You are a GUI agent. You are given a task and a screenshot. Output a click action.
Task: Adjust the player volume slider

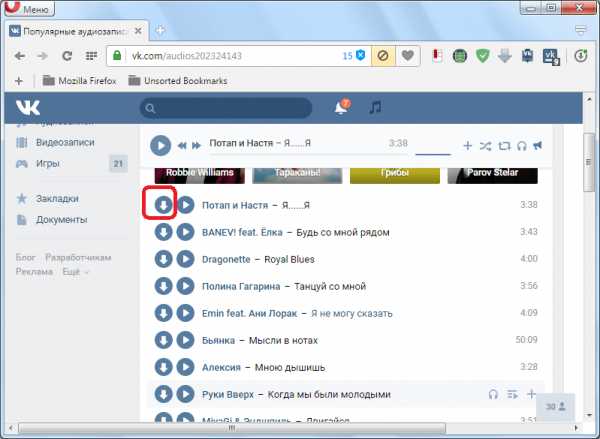click(x=433, y=154)
